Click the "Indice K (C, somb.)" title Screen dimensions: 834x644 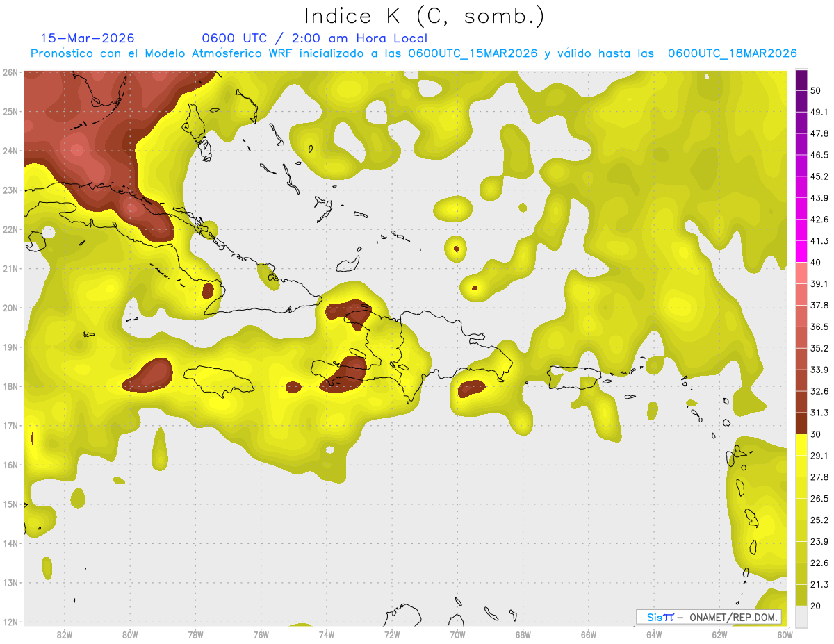(x=425, y=17)
